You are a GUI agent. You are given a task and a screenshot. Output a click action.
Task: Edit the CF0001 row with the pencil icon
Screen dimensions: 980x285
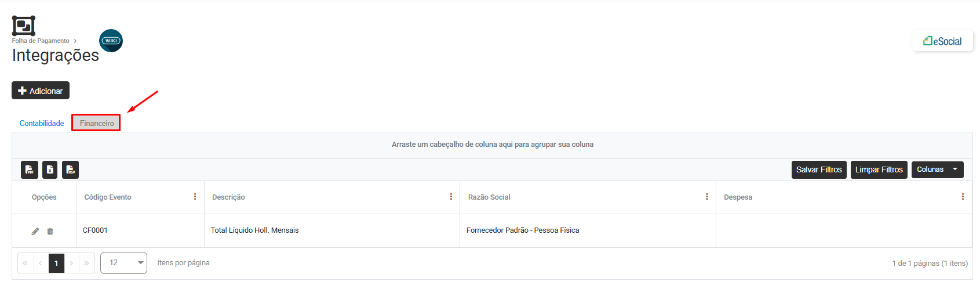point(35,231)
